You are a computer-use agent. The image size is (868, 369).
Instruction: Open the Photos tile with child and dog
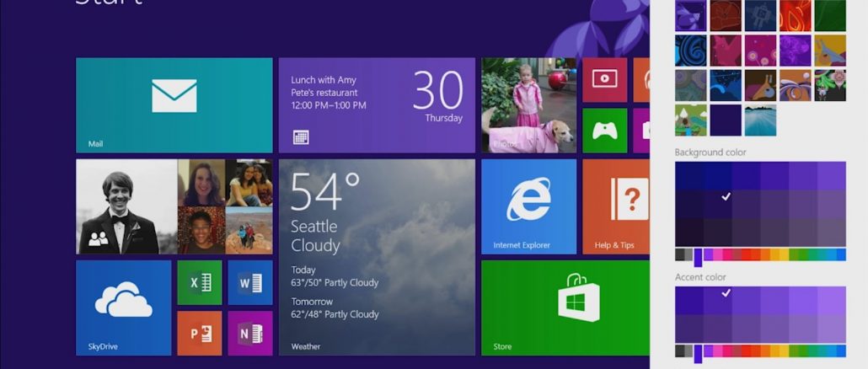tap(528, 105)
